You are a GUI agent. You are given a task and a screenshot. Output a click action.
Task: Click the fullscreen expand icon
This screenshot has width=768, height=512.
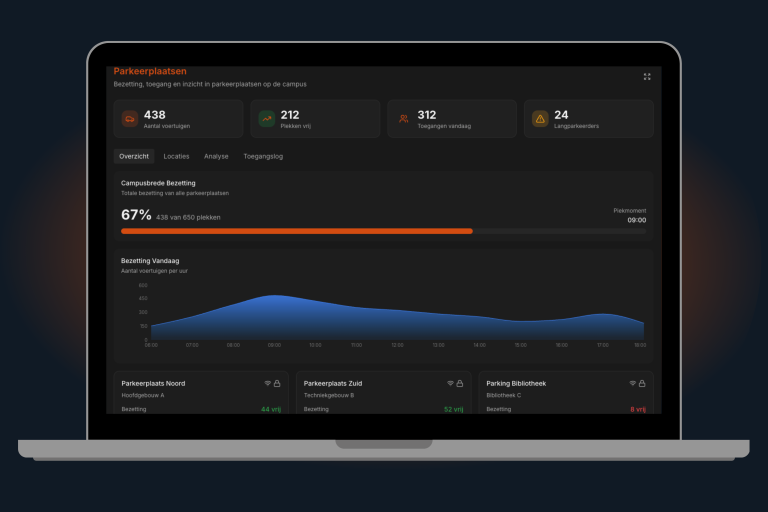point(647,76)
